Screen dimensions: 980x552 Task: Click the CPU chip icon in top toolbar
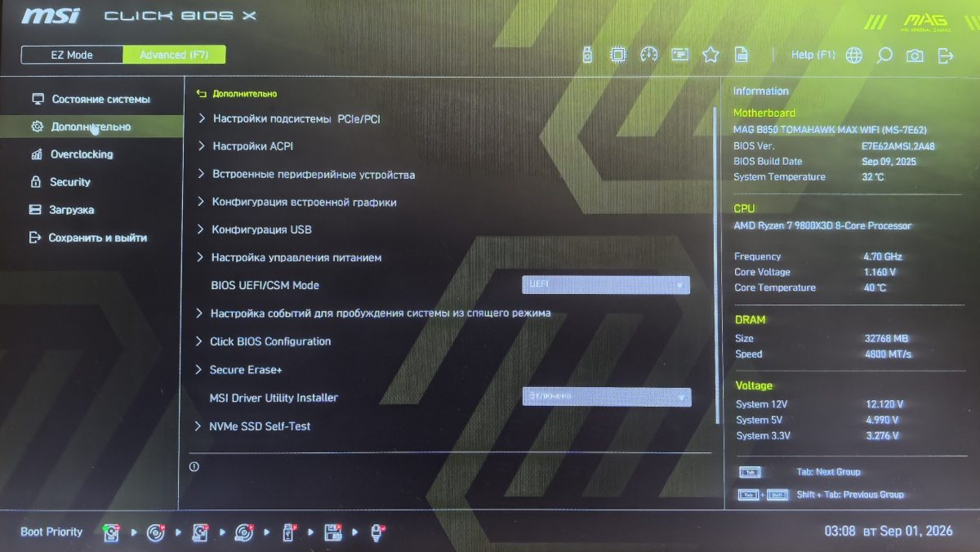[x=618, y=55]
